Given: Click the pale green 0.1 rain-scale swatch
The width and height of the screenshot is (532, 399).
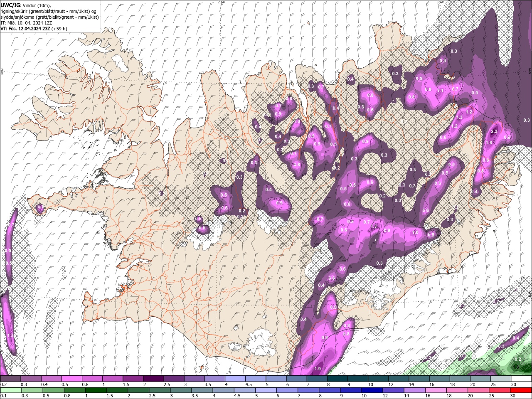Looking at the screenshot, I should click(10, 390).
